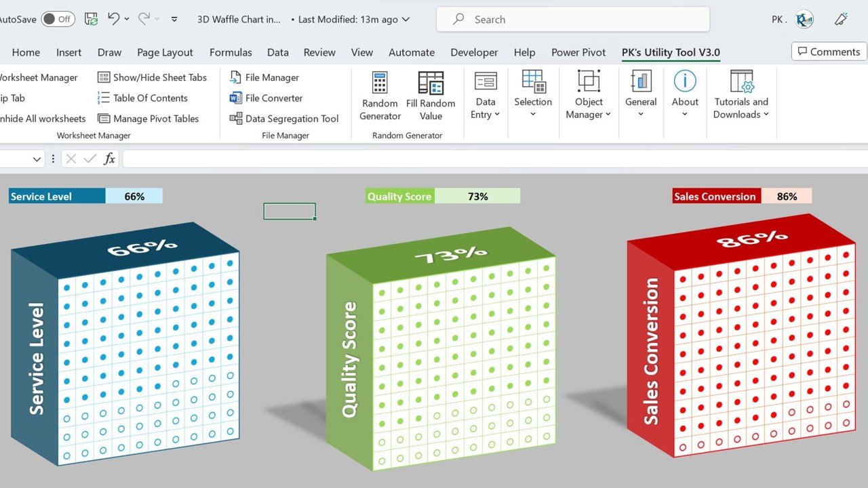868x488 pixels.
Task: Open the View tab
Action: [362, 52]
